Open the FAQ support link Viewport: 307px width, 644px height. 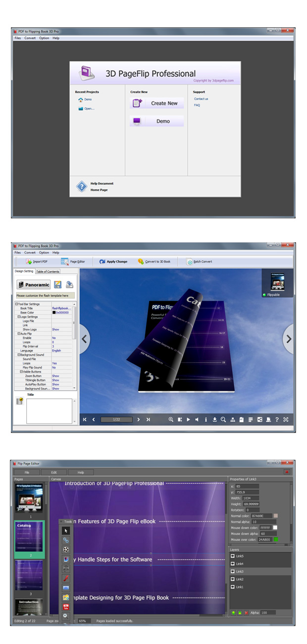pyautogui.click(x=197, y=105)
